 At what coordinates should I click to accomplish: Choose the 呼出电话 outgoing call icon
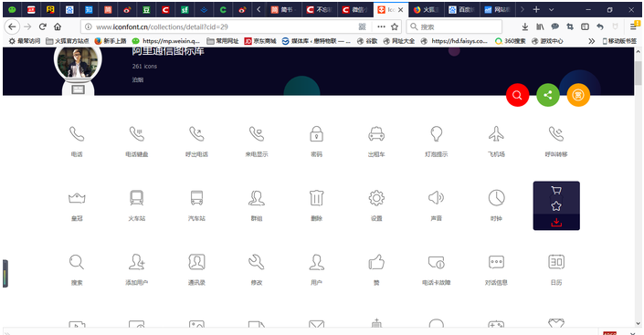tap(196, 134)
